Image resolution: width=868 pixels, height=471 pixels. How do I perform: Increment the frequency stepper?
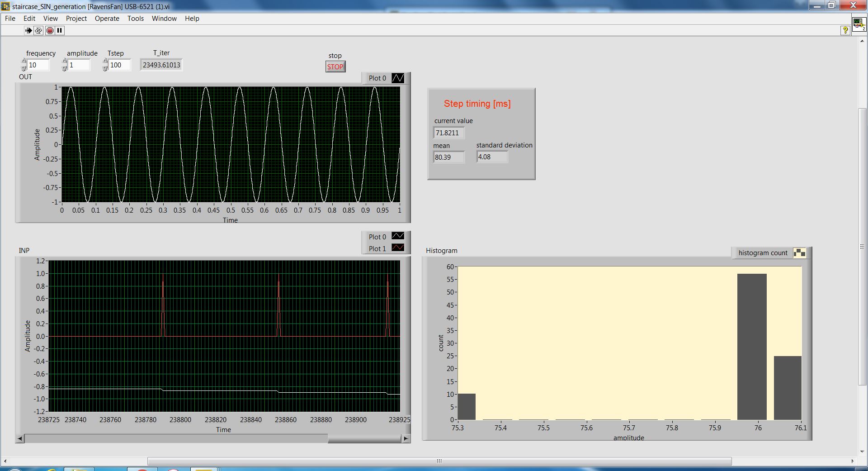click(x=24, y=62)
